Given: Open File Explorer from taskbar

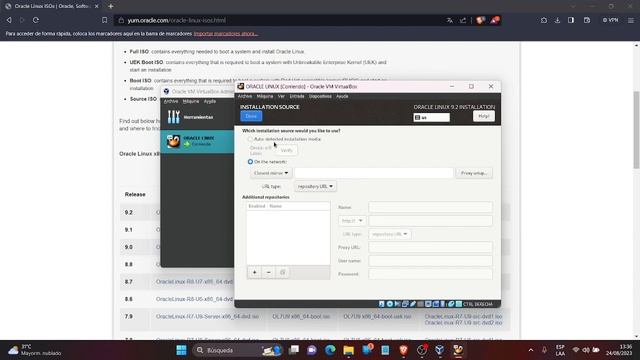Looking at the screenshot, I should tap(349, 350).
